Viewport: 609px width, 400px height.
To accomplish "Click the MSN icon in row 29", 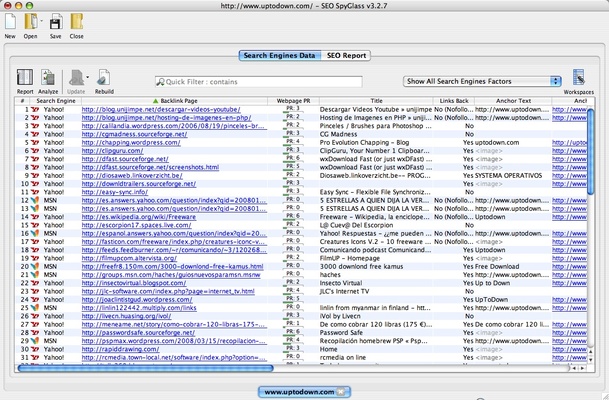I will [x=35, y=341].
